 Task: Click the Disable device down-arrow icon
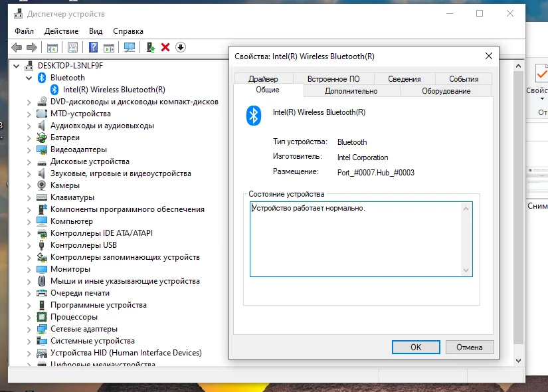(x=181, y=47)
